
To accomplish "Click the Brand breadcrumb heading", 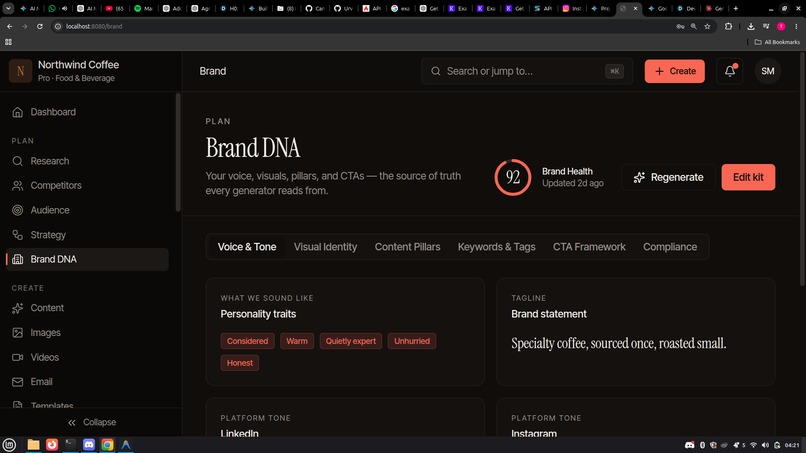I will (x=213, y=71).
